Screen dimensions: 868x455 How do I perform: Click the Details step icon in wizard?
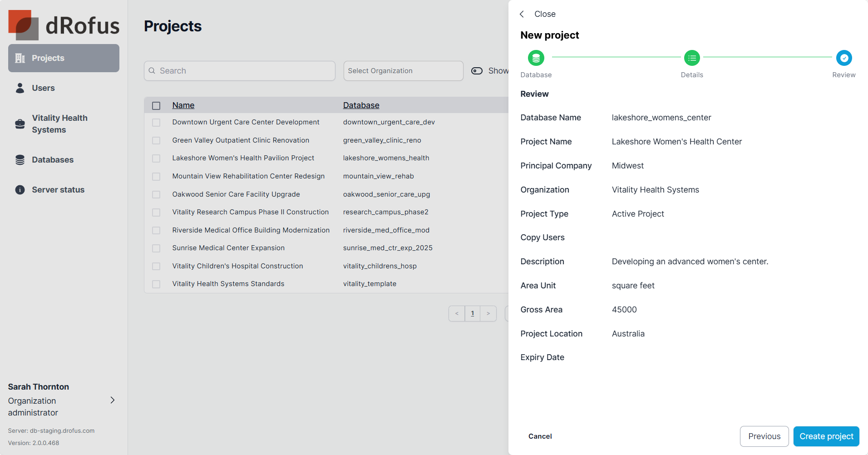(691, 58)
